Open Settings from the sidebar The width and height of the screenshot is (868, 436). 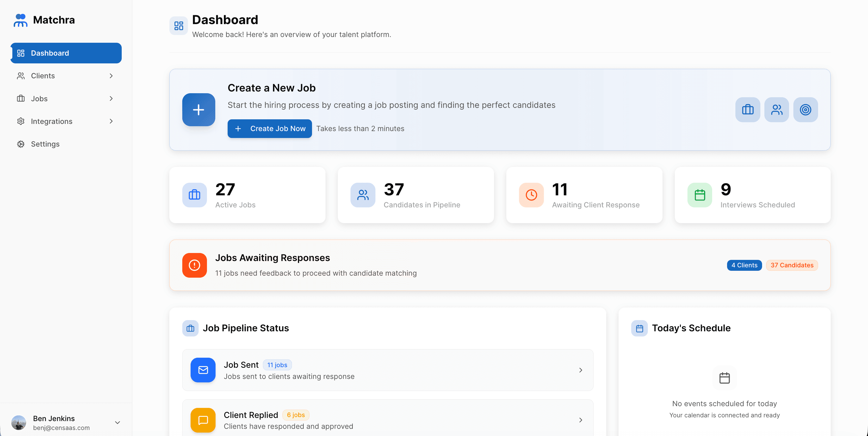(x=45, y=144)
